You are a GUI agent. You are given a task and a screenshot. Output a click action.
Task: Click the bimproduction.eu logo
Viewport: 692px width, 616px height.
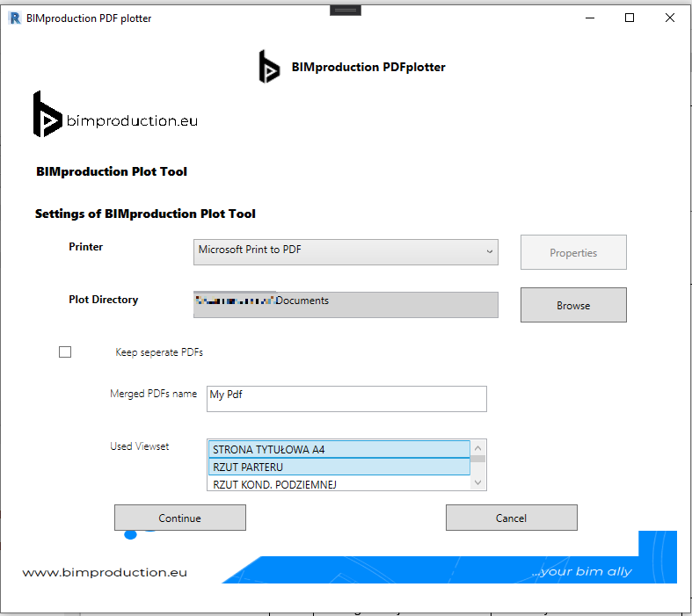pyautogui.click(x=116, y=114)
